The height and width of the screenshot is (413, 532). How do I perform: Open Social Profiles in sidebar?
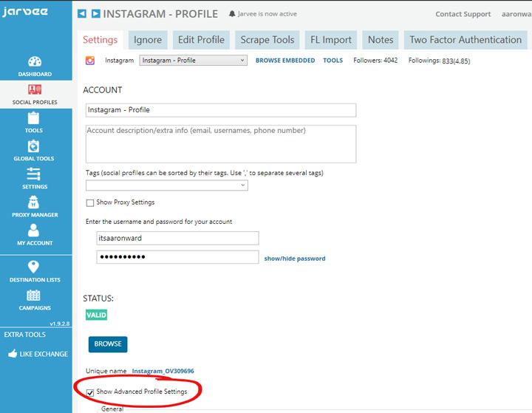[35, 95]
